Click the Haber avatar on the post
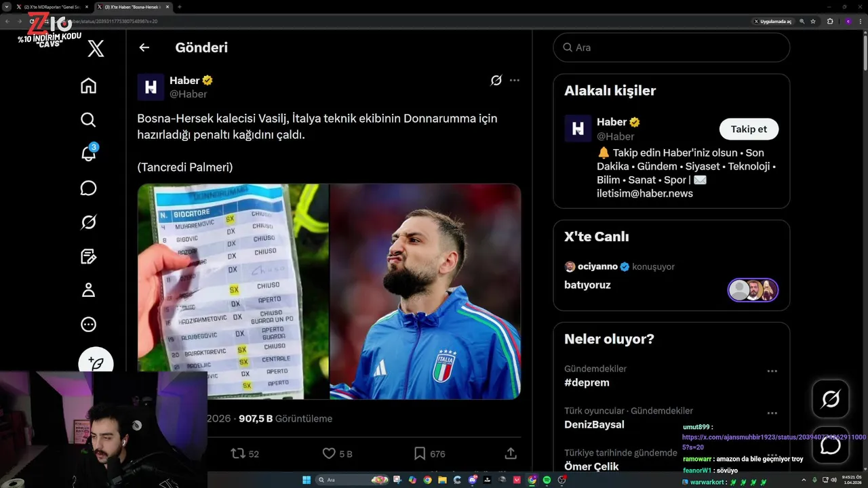The width and height of the screenshot is (868, 488). 151,87
